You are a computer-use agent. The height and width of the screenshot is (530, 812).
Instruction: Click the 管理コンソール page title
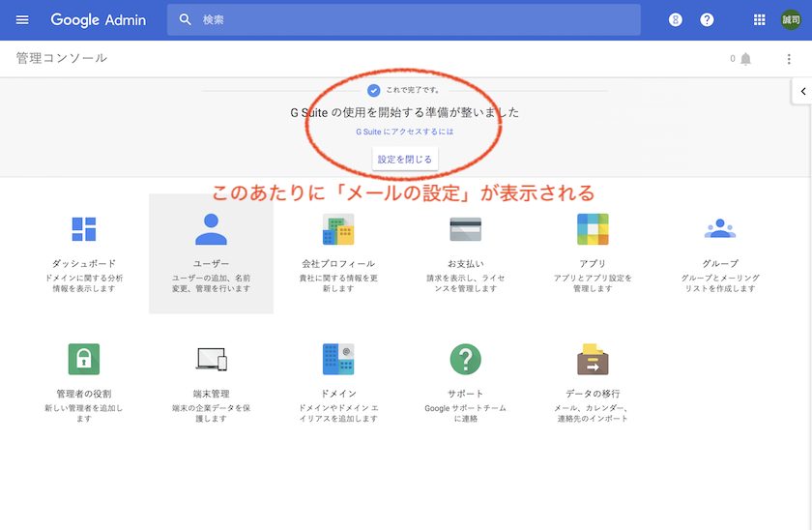click(x=62, y=57)
